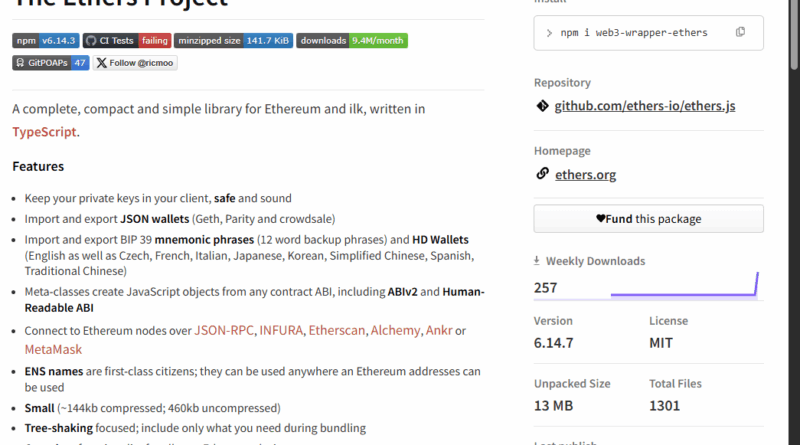The image size is (800, 445).
Task: Click the MIT license value
Action: (661, 343)
